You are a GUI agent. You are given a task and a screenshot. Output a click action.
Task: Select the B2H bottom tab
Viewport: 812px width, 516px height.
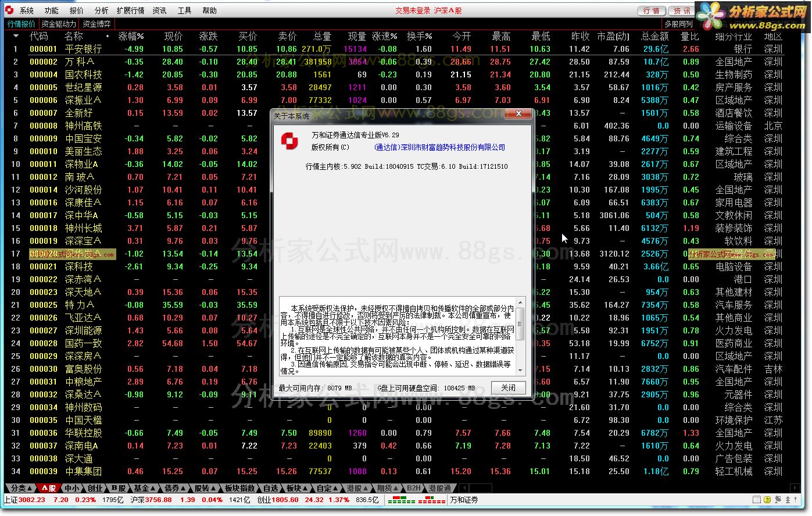tap(413, 488)
